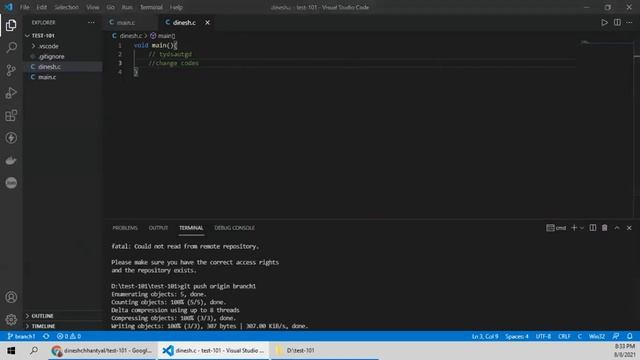Viewport: 640px width, 360px height.
Task: Maximize the terminal panel with the up chevron
Action: point(617,228)
